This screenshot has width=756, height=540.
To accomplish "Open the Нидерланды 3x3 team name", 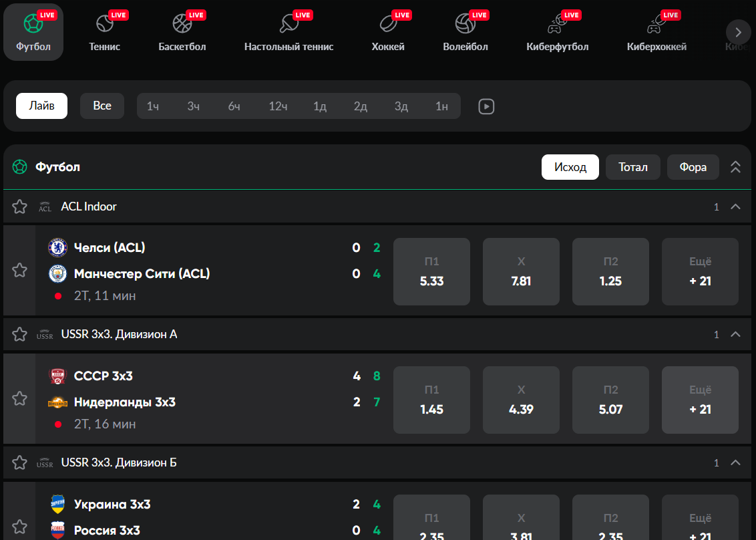I will pos(124,402).
